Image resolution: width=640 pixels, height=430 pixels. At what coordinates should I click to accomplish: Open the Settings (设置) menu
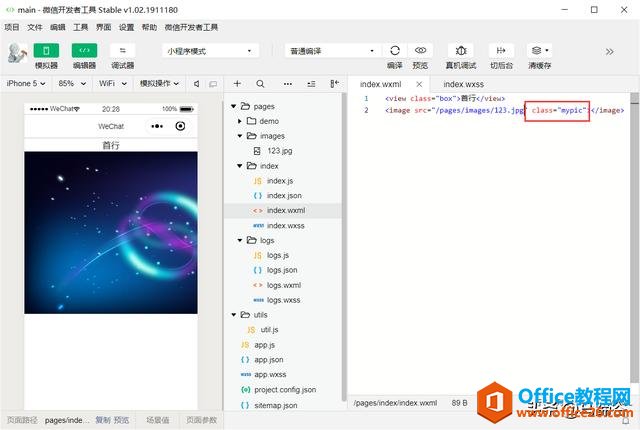click(x=126, y=27)
